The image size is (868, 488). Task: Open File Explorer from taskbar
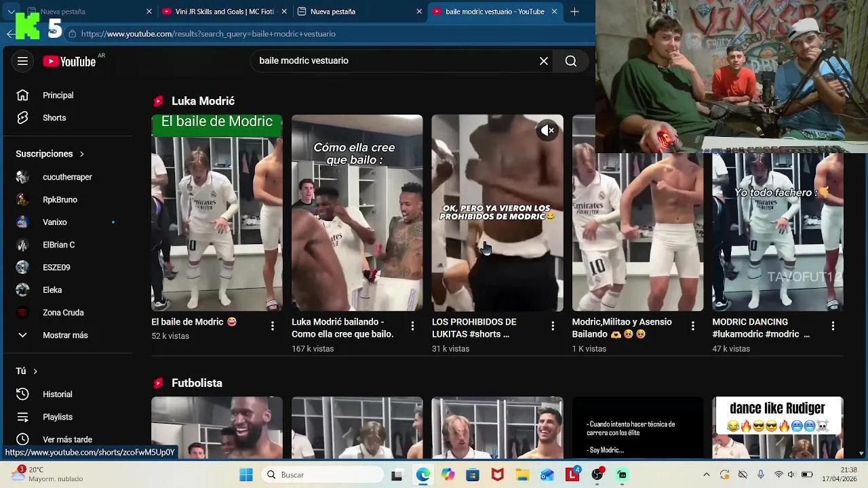click(522, 475)
